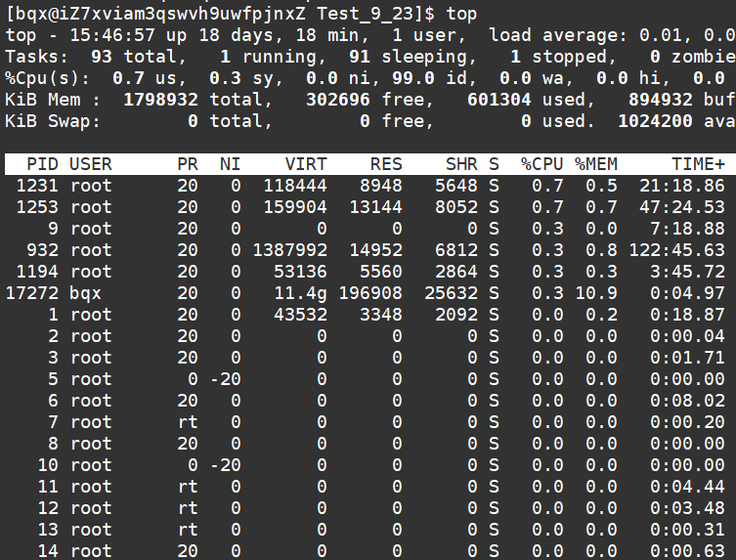
Task: Click the 7:18.88 TIME+ value of PID 9
Action: click(x=687, y=229)
